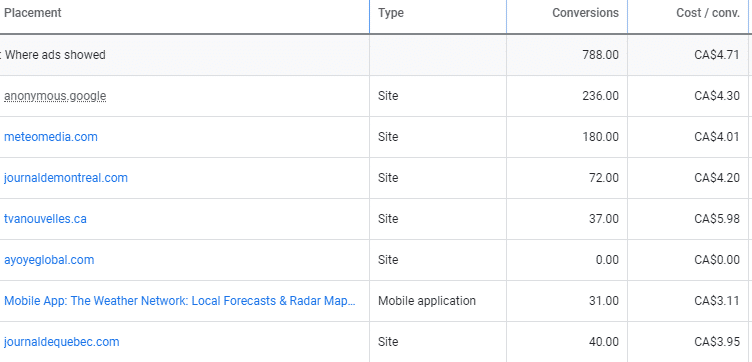Select cost CA$4.30 for anonymous.google

(x=717, y=96)
